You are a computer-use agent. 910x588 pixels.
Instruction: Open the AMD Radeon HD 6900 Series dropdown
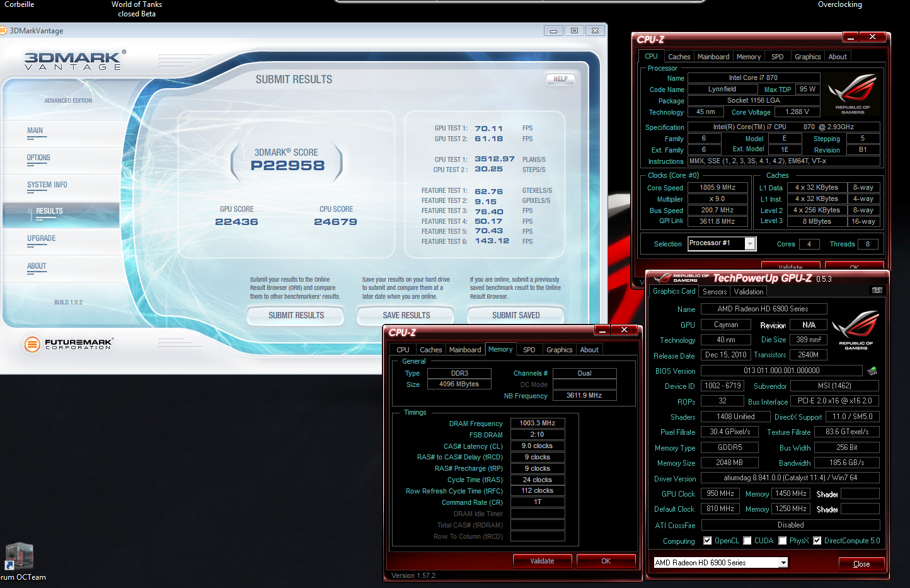[783, 563]
